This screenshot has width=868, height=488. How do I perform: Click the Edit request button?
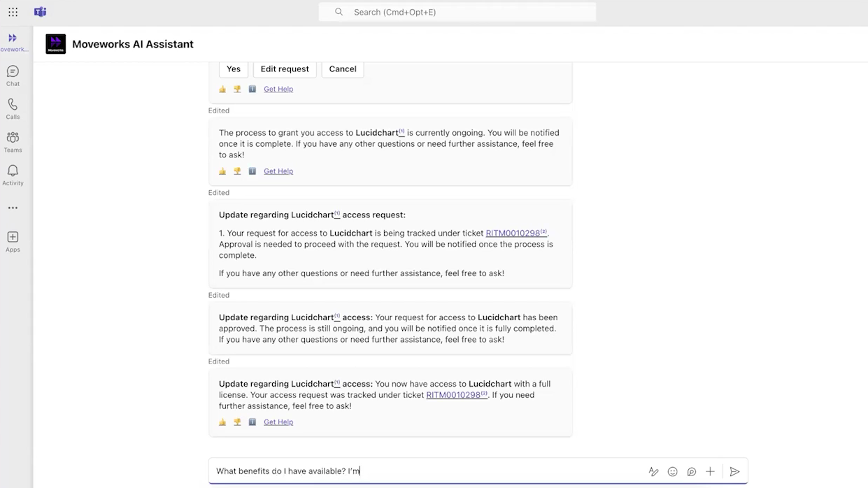(284, 69)
